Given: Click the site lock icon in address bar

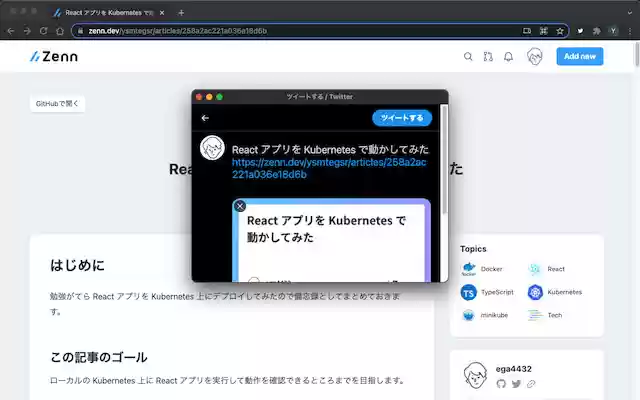Looking at the screenshot, I should [x=80, y=31].
